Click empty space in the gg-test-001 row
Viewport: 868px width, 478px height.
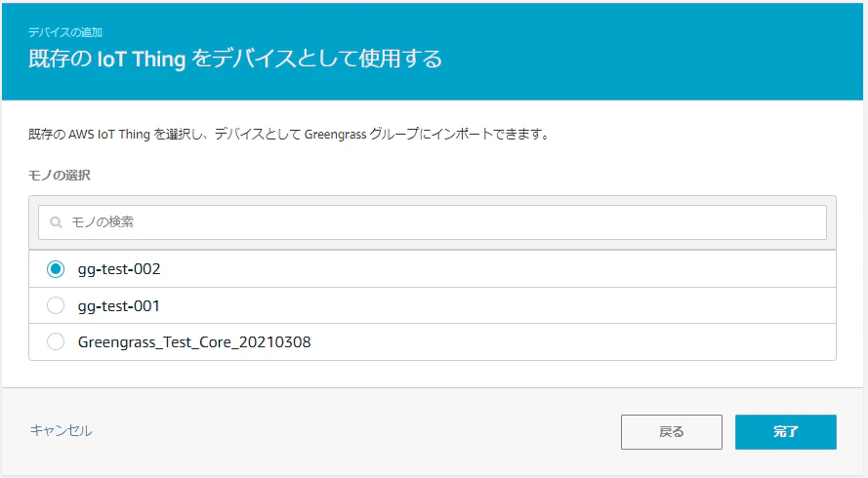point(498,305)
